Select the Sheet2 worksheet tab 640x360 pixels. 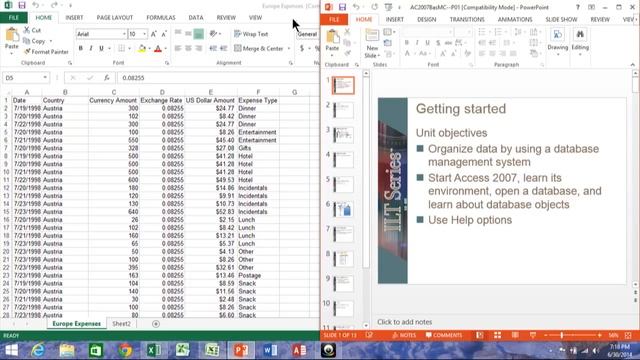(121, 324)
